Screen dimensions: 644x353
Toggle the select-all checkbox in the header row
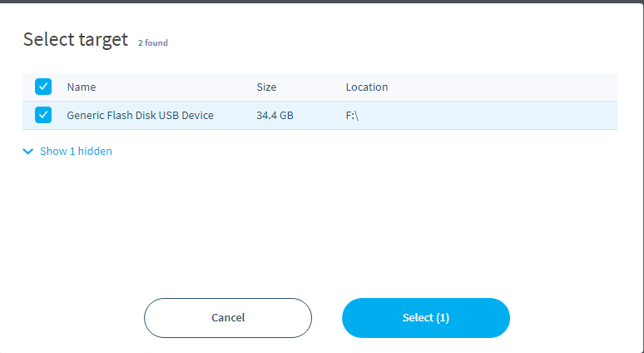tap(43, 87)
